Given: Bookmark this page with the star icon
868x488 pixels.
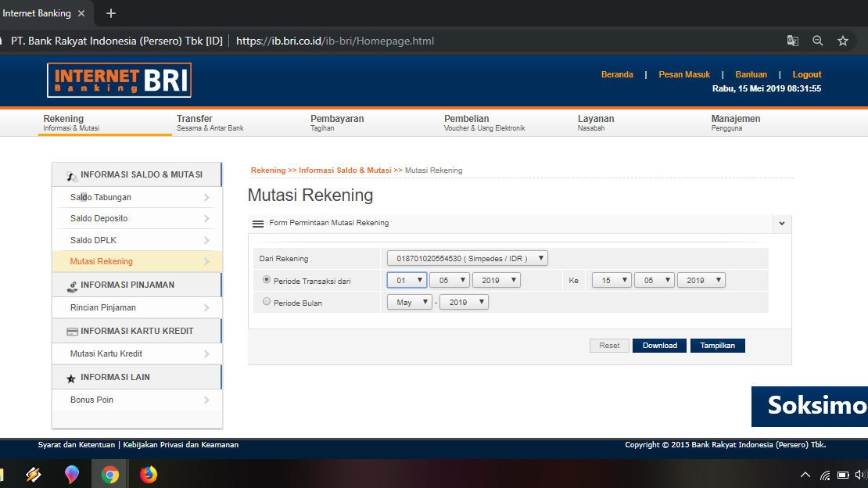Looking at the screenshot, I should click(842, 41).
